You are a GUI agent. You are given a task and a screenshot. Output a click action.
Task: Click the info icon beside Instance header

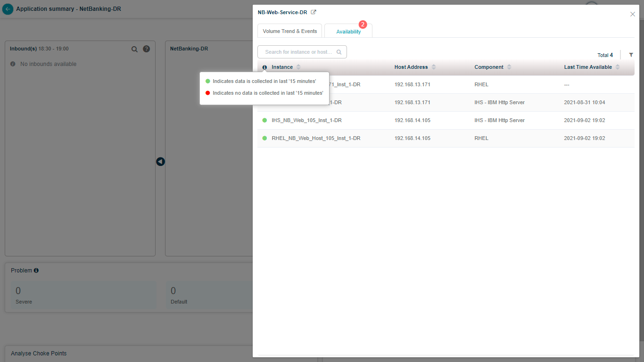tap(264, 67)
